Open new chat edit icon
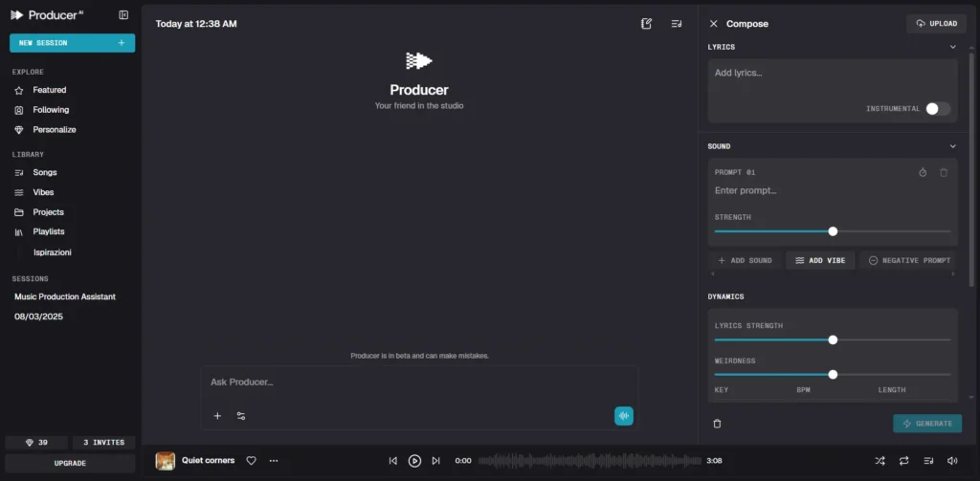 [647, 24]
